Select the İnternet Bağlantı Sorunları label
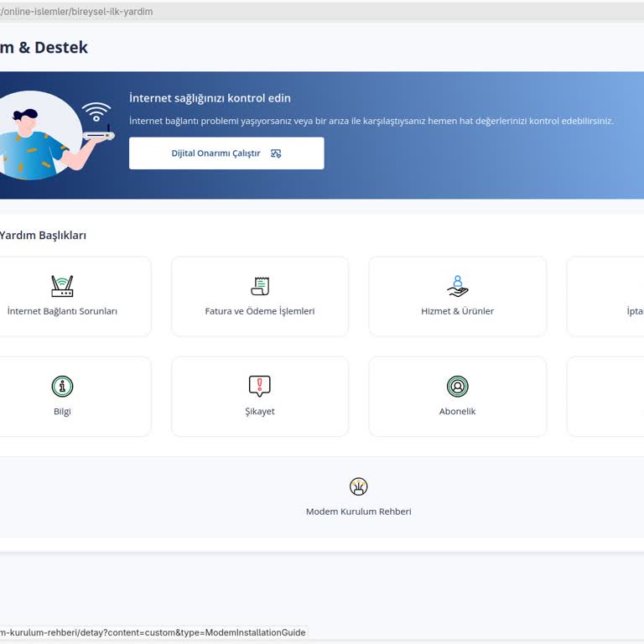 pyautogui.click(x=62, y=311)
